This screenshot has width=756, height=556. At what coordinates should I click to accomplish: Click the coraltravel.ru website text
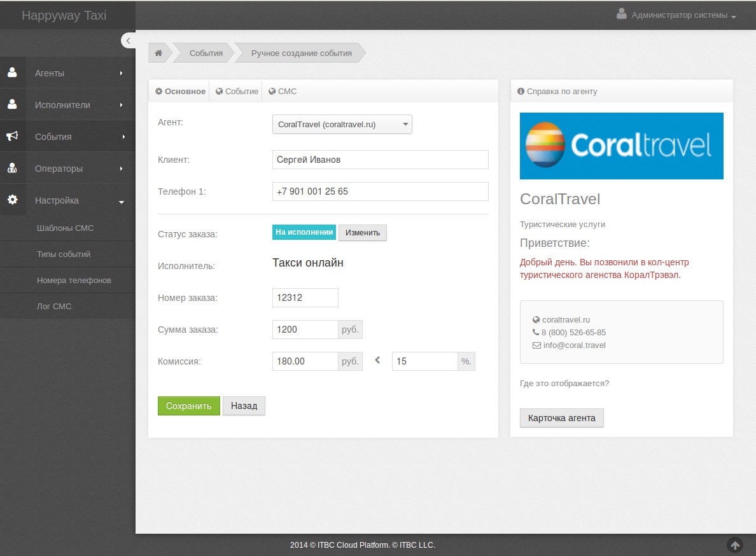[566, 319]
